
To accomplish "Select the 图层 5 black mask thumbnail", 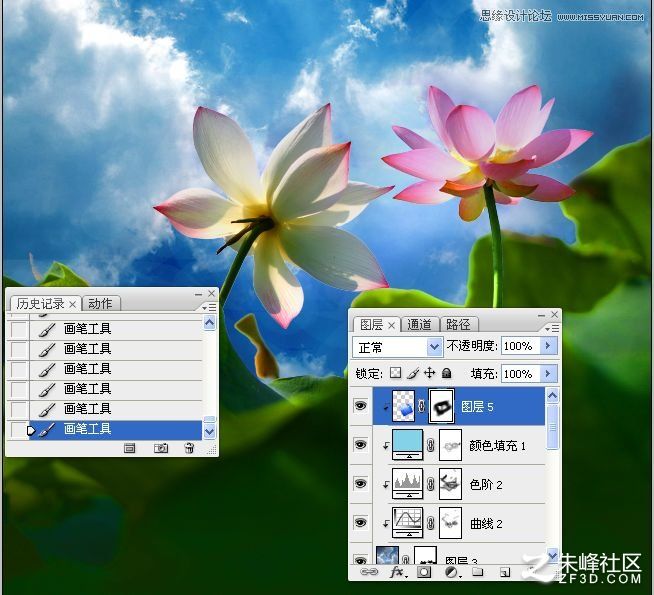I will [x=441, y=406].
